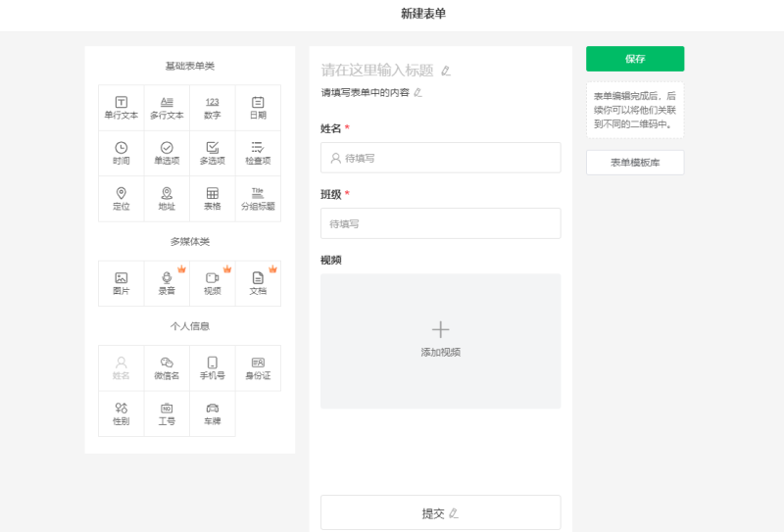Click the 基础表单类 section heading
Screen dimensions: 784x532
tap(190, 66)
